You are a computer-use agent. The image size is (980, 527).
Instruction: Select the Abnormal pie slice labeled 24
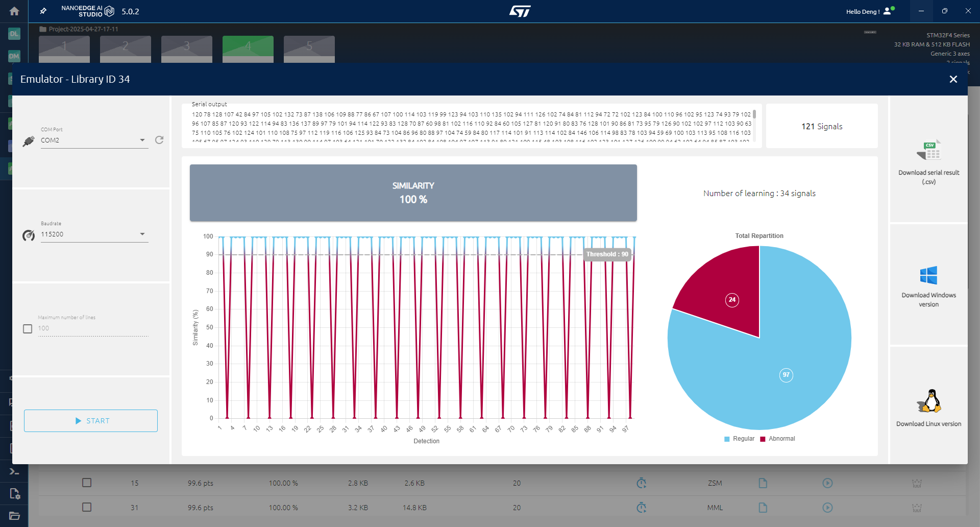[x=732, y=300]
